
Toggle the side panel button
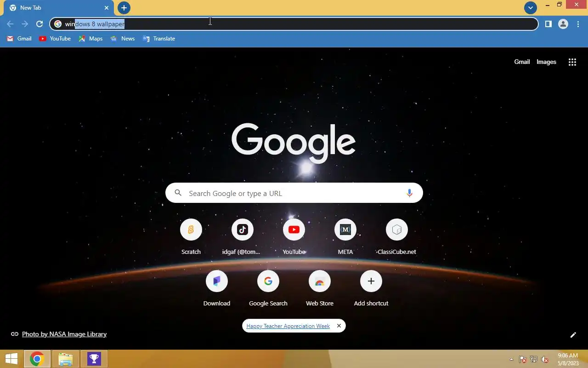click(548, 24)
